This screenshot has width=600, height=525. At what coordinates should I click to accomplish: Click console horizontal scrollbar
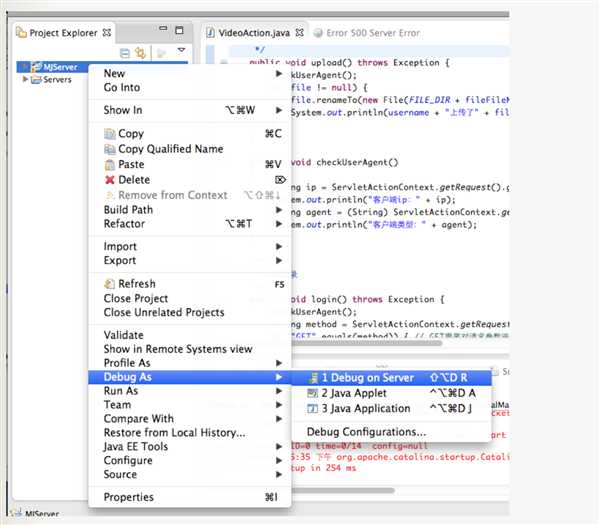pyautogui.click(x=342, y=490)
